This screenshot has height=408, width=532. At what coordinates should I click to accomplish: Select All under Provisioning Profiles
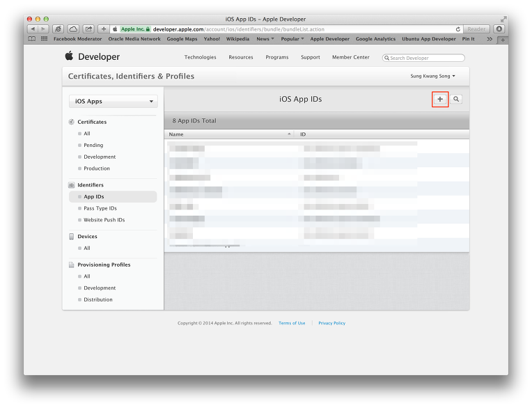[87, 276]
